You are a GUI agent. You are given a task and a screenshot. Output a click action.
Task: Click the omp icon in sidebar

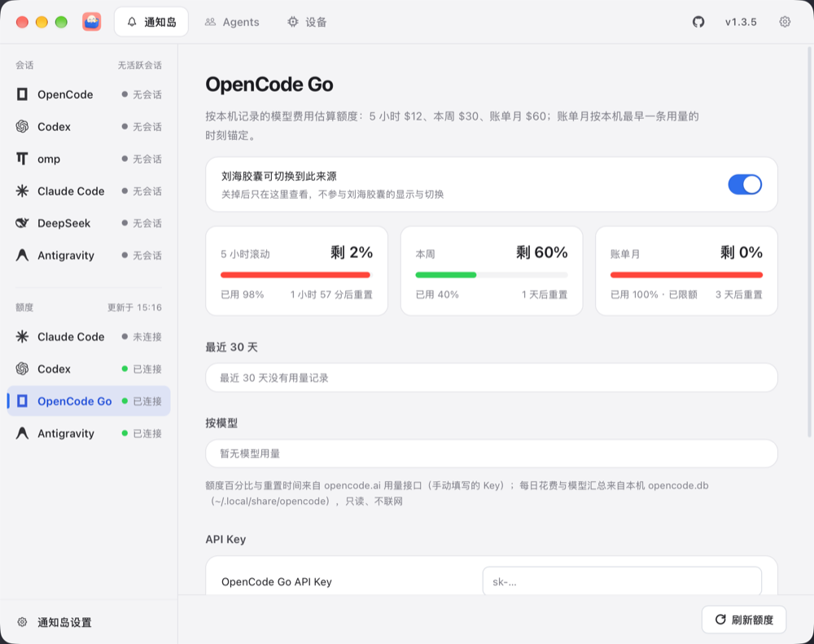[22, 159]
